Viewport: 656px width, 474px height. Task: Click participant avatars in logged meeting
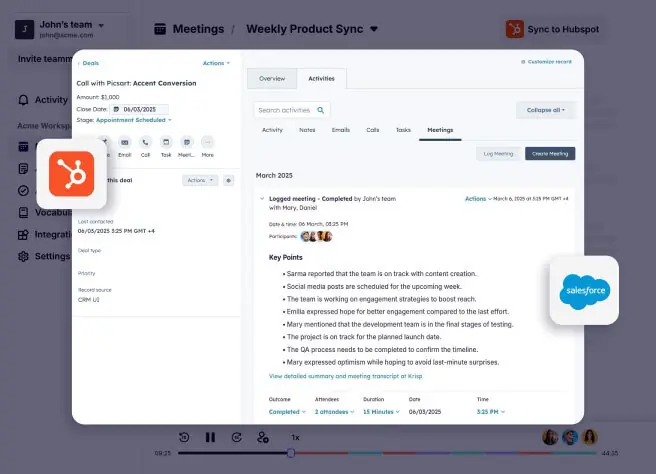click(316, 236)
